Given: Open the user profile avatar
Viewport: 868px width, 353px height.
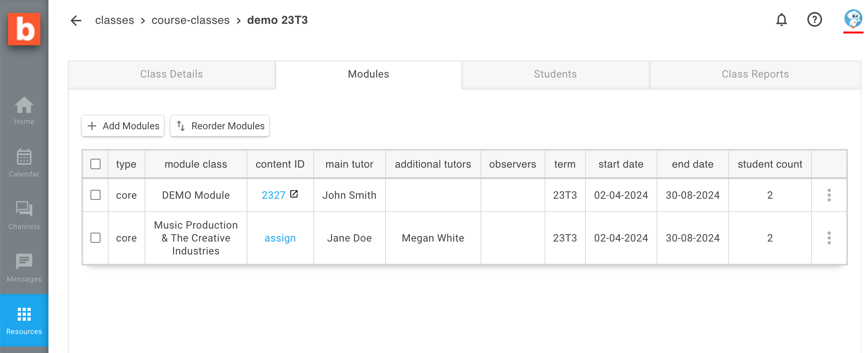Looking at the screenshot, I should tap(853, 19).
